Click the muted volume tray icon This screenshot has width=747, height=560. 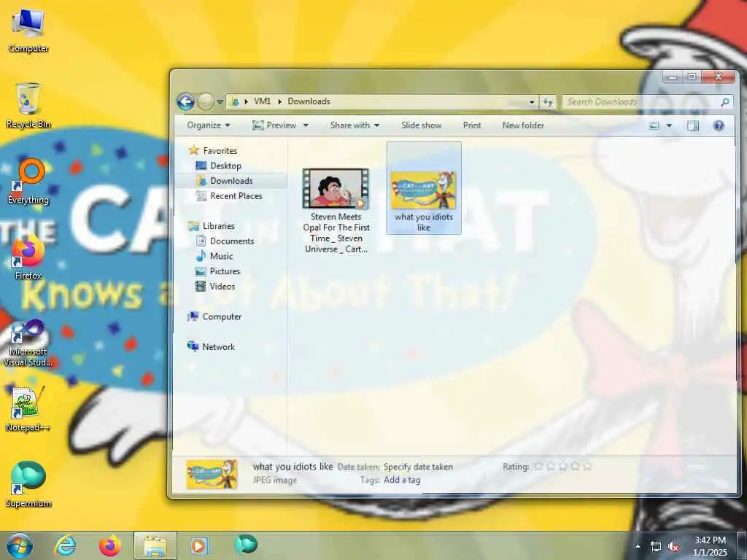click(x=673, y=547)
